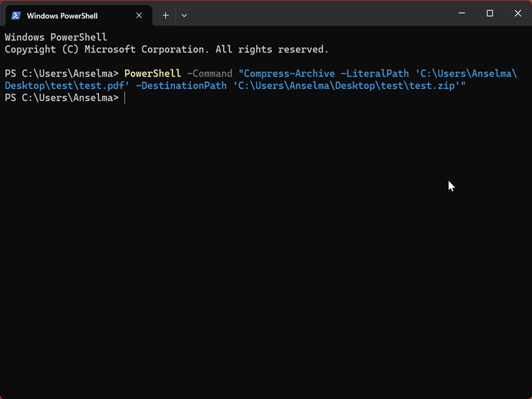This screenshot has height=399, width=532.
Task: Select the Windows PowerShell tab title
Action: pyautogui.click(x=62, y=16)
